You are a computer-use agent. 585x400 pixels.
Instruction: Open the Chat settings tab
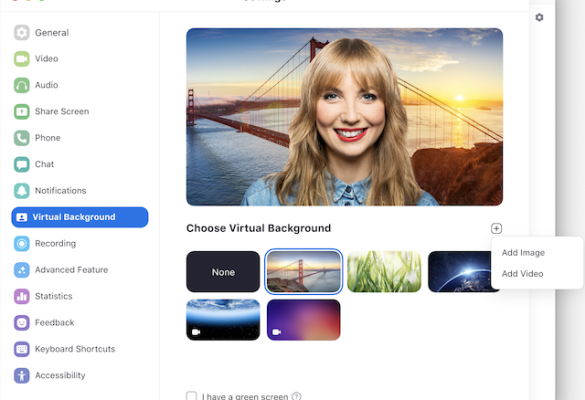pyautogui.click(x=80, y=164)
